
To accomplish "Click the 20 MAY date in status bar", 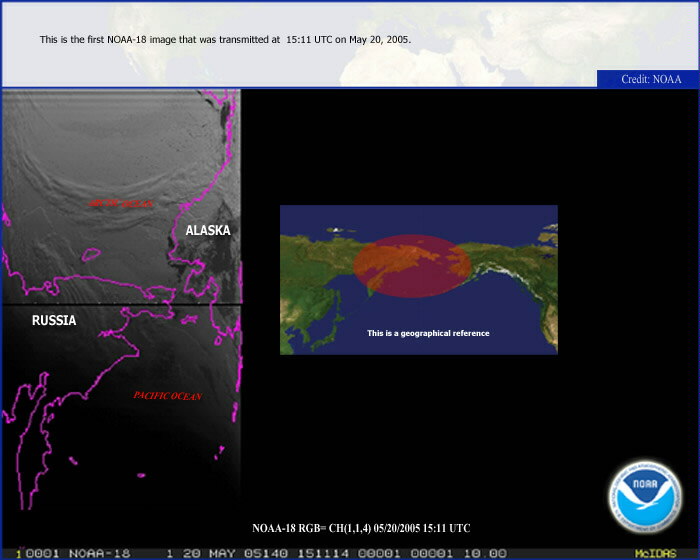I will [x=200, y=553].
